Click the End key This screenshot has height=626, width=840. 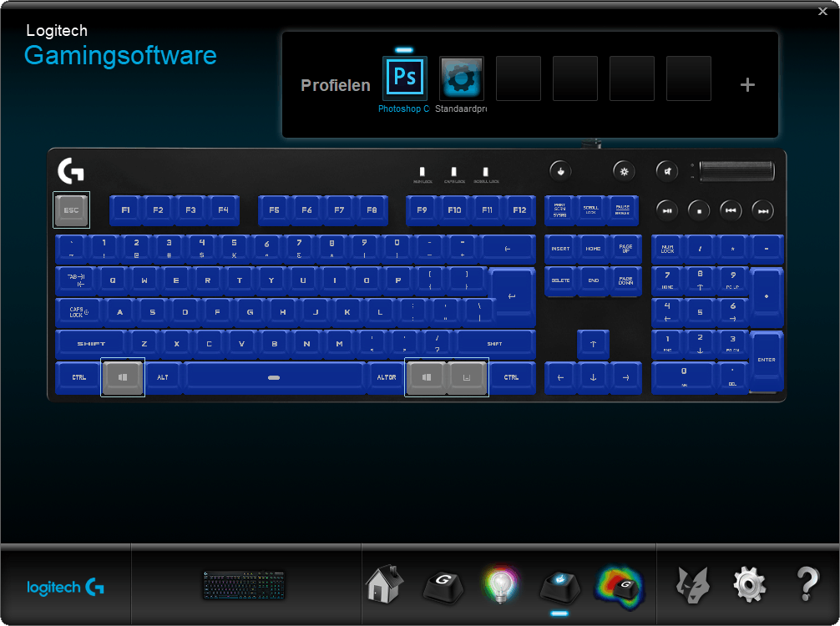coord(593,280)
